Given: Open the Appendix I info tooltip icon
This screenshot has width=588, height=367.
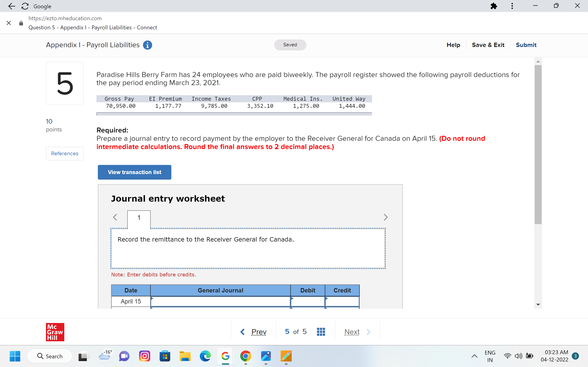Looking at the screenshot, I should 147,45.
